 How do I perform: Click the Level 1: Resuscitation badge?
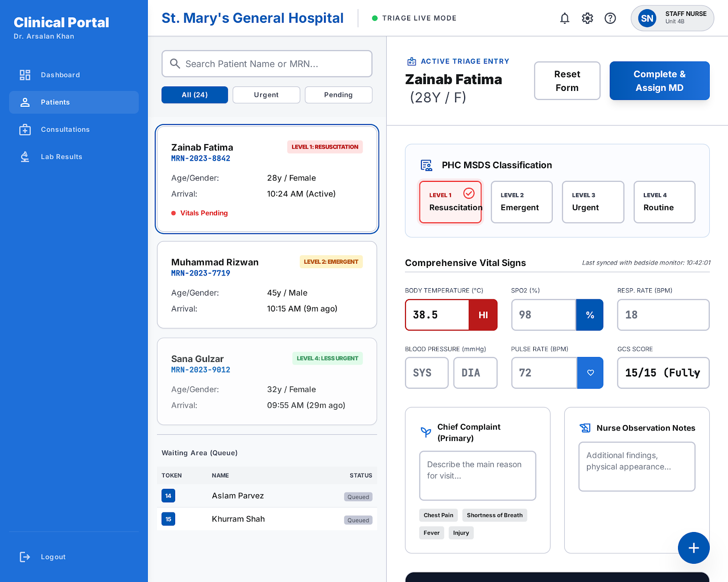coord(325,147)
